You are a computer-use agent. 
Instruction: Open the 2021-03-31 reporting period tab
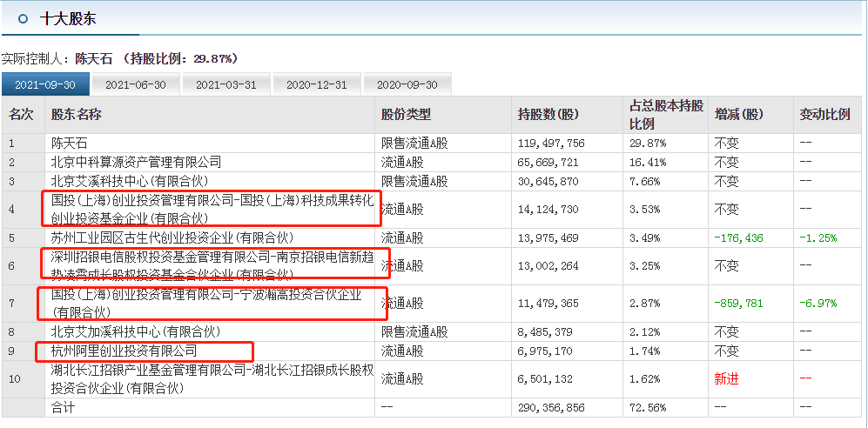pyautogui.click(x=225, y=84)
